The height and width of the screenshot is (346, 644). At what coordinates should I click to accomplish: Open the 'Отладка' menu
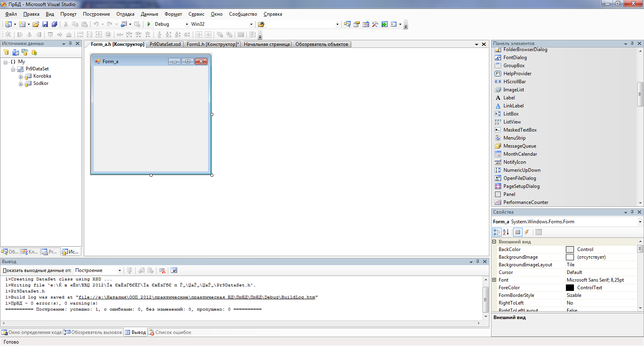pos(125,14)
